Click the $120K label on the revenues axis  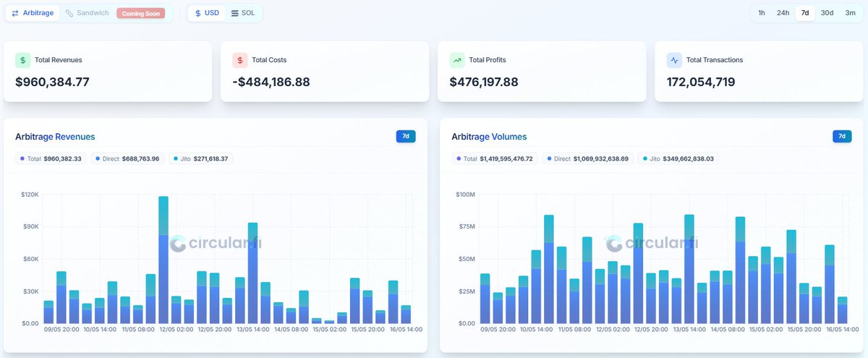tap(30, 195)
